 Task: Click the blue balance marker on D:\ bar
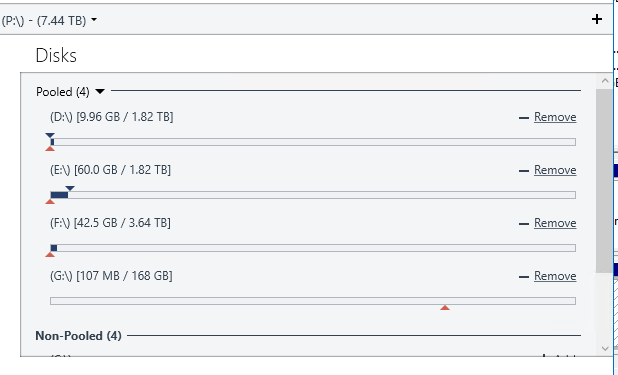click(x=50, y=135)
